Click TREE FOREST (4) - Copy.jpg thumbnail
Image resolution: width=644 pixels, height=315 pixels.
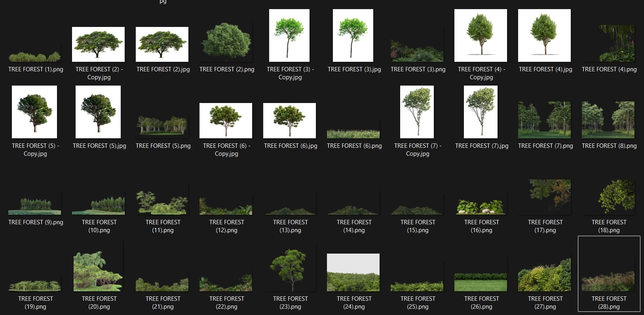pyautogui.click(x=481, y=36)
